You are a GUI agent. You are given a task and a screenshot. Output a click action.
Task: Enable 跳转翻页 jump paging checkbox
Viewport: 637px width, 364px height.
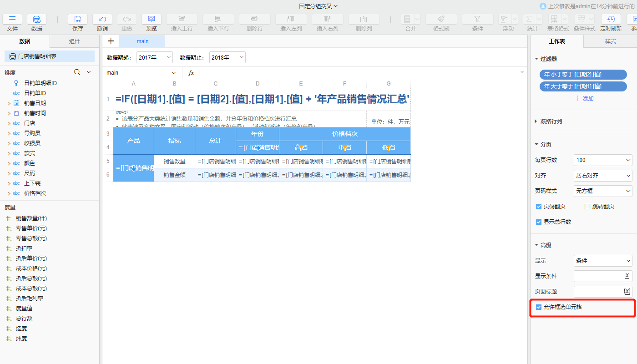tap(587, 207)
